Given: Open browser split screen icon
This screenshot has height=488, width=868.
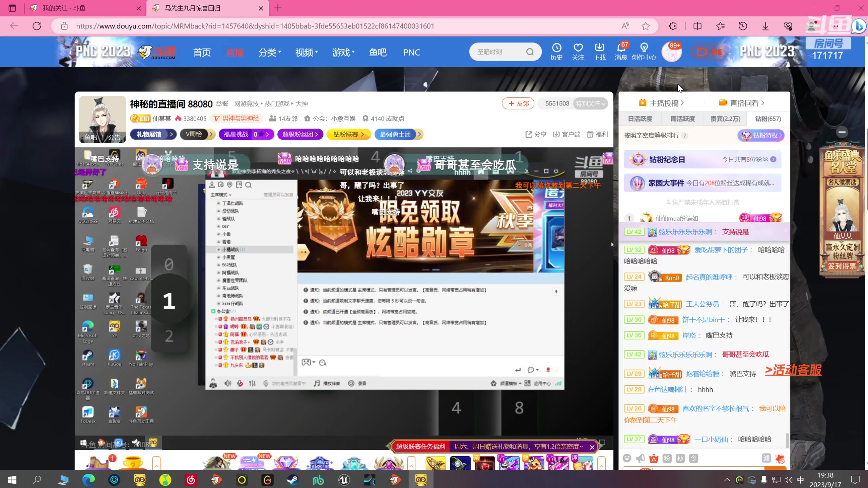Looking at the screenshot, I should click(x=697, y=26).
